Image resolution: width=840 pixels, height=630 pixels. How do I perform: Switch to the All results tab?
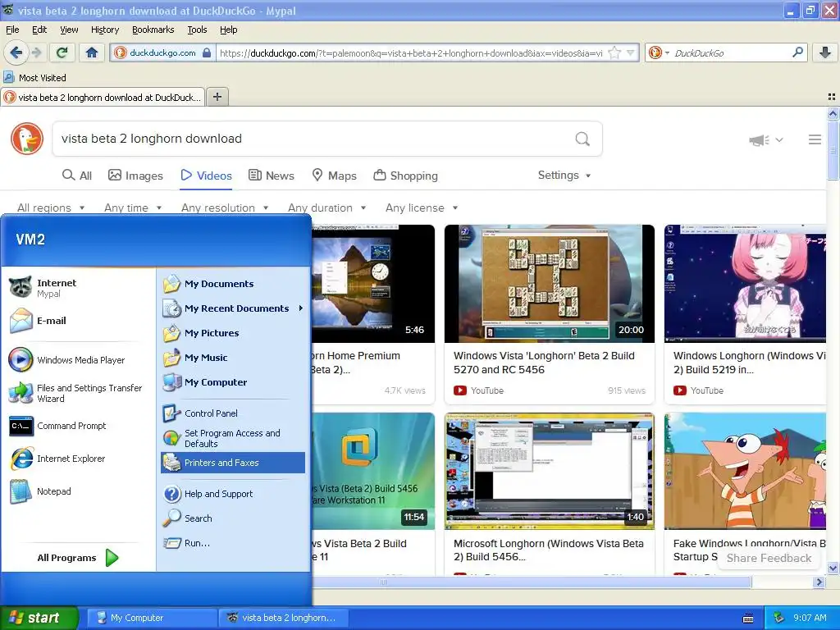click(77, 176)
